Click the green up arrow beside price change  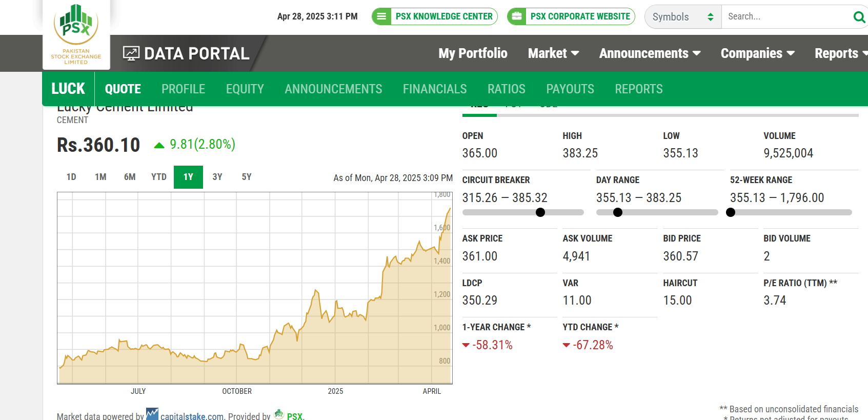pos(159,146)
